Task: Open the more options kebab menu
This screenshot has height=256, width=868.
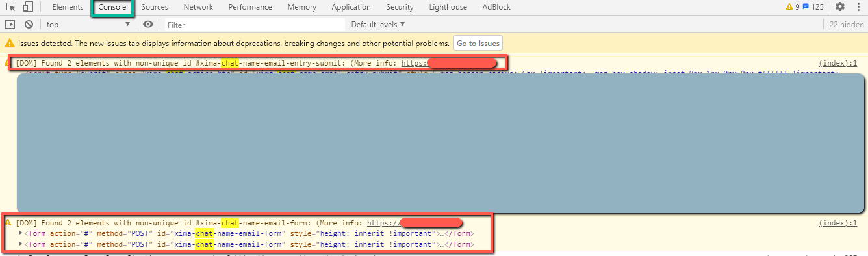Action: [858, 7]
